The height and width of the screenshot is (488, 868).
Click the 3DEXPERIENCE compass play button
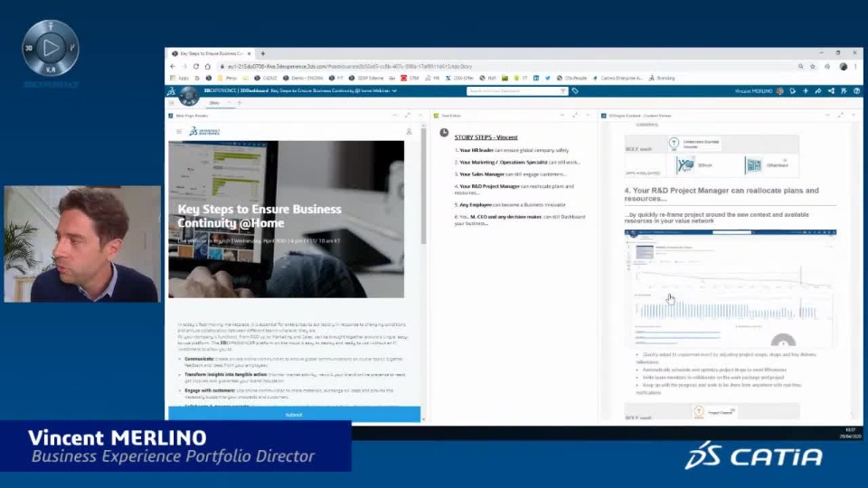pos(51,48)
